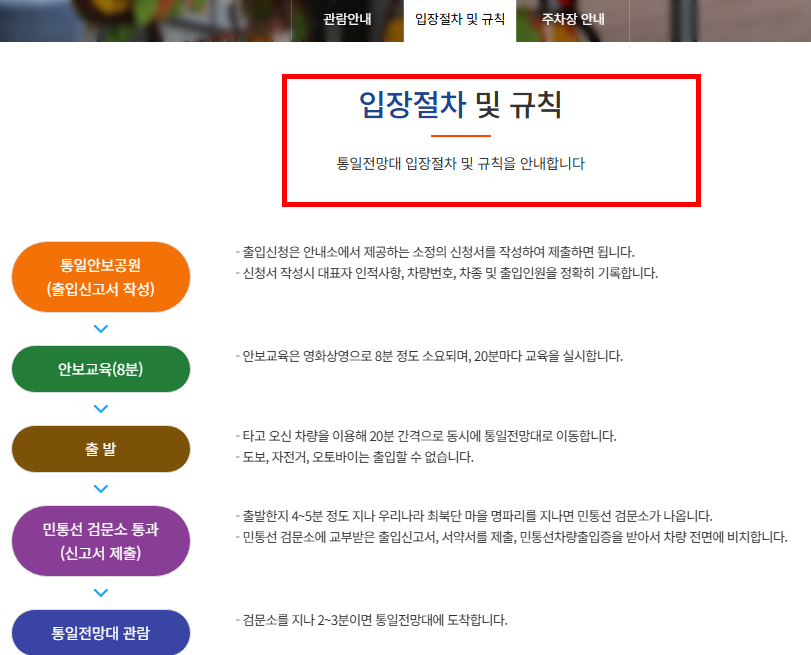Image resolution: width=811 pixels, height=655 pixels.
Task: Click the blue 통일전망대 관람 step badge
Action: (x=101, y=632)
